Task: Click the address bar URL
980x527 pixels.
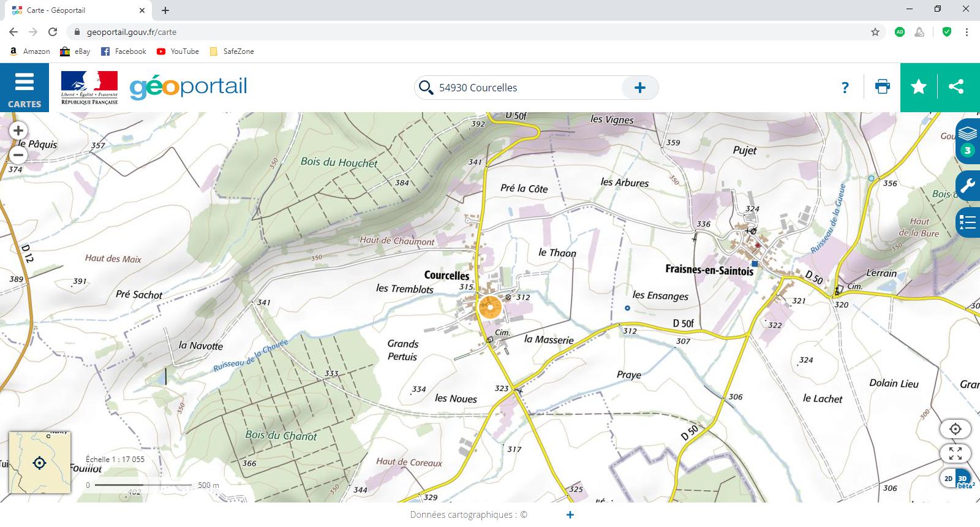Action: pos(132,32)
